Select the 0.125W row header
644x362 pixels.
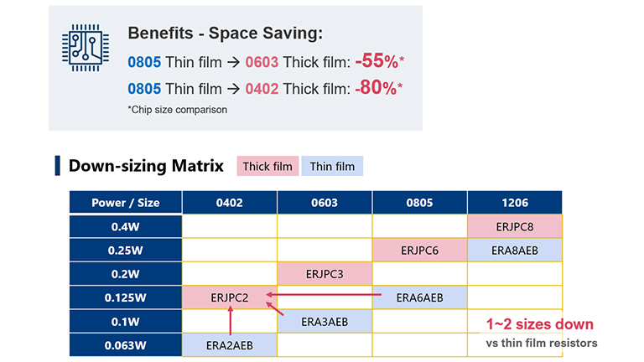126,296
